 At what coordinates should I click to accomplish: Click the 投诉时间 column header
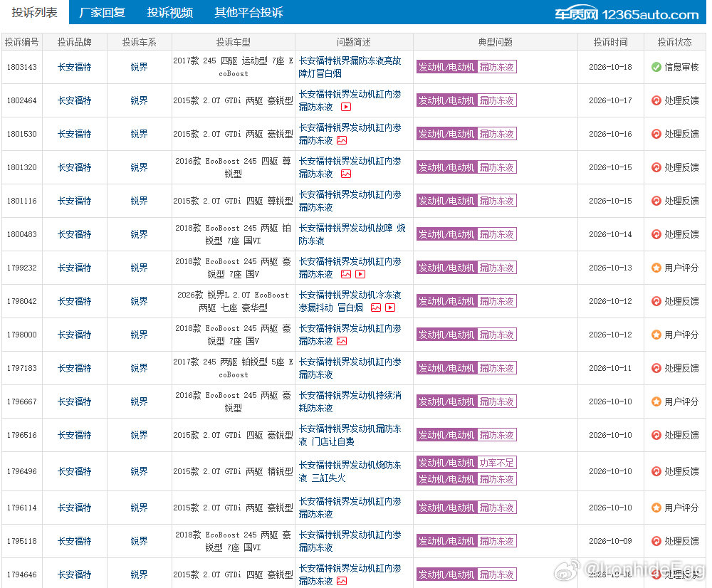(x=611, y=42)
